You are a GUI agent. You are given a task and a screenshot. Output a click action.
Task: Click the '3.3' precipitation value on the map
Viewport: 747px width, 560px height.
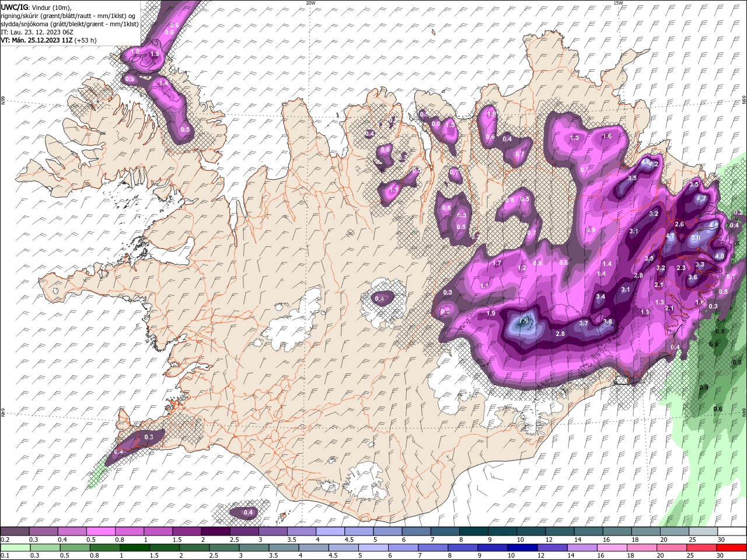pyautogui.click(x=700, y=265)
